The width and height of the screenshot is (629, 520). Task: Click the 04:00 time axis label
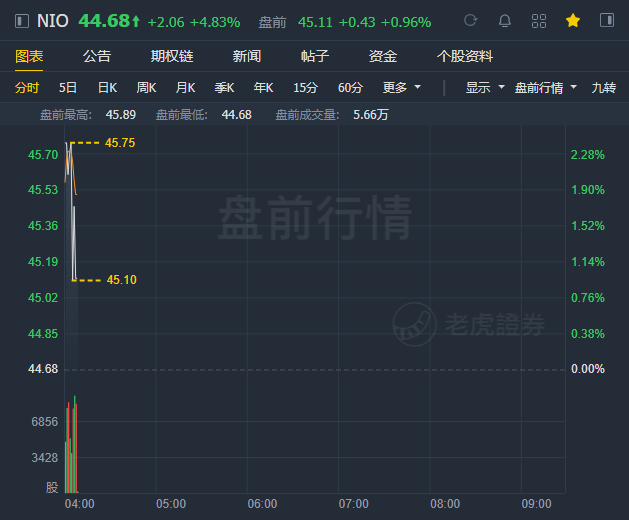point(79,504)
